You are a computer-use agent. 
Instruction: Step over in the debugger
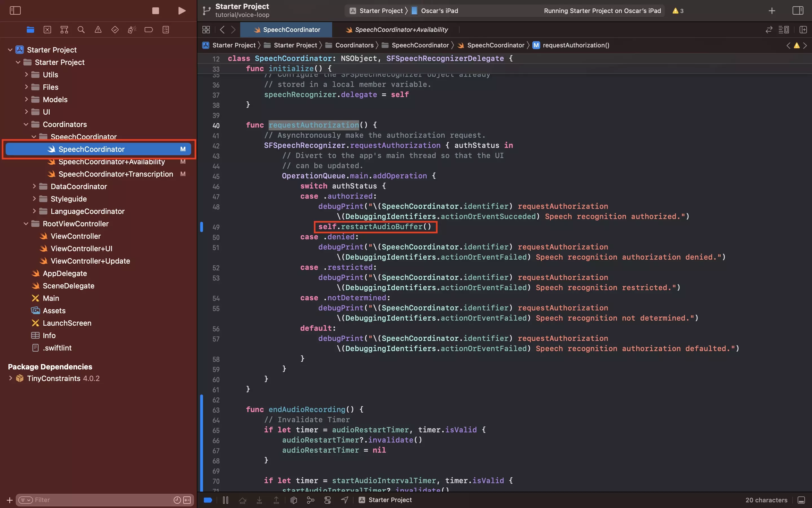click(242, 500)
